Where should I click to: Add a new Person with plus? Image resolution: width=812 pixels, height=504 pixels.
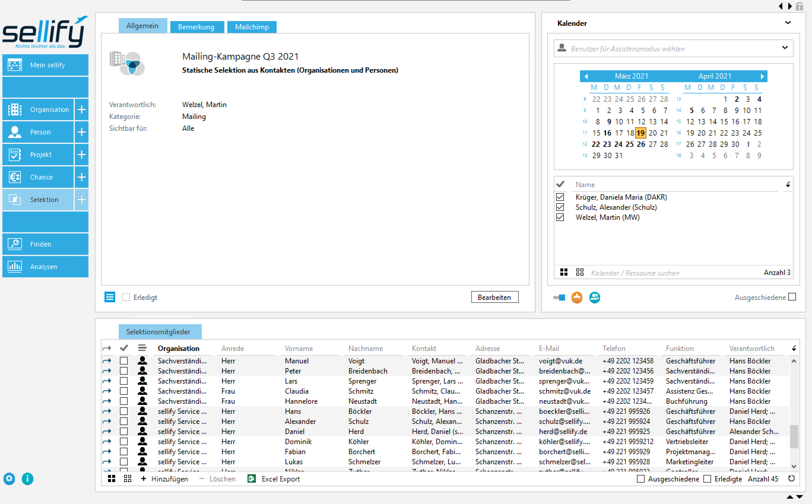[81, 132]
